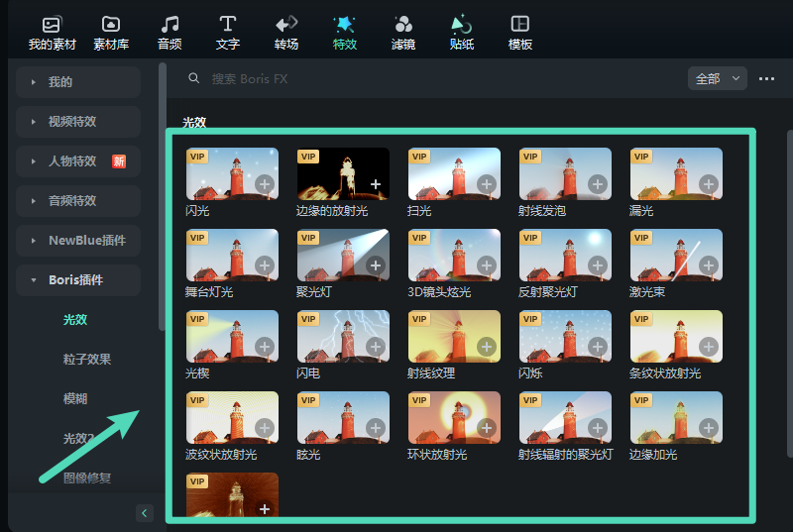Select the 闪电 lightning effect thumbnail
Viewport: 793px width, 532px height.
click(343, 336)
